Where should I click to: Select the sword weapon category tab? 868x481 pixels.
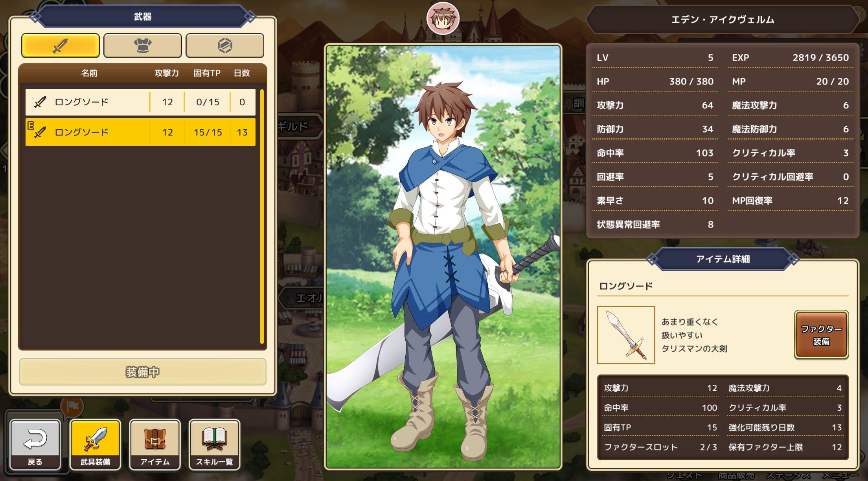tap(60, 46)
